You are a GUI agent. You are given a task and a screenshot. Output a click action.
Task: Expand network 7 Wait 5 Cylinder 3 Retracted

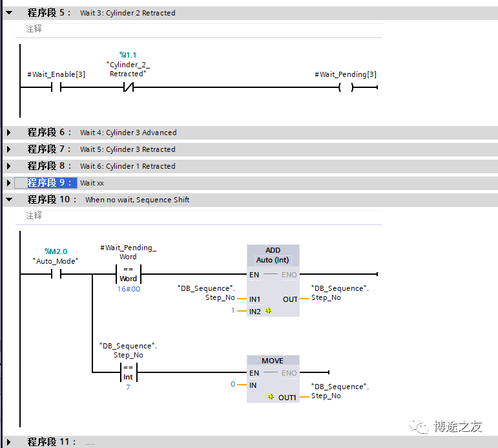click(9, 149)
